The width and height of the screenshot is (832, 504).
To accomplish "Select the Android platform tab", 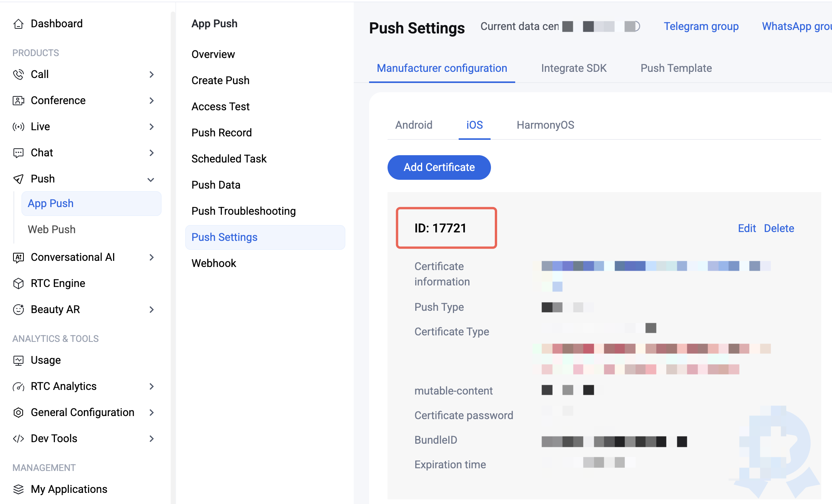I will [414, 125].
